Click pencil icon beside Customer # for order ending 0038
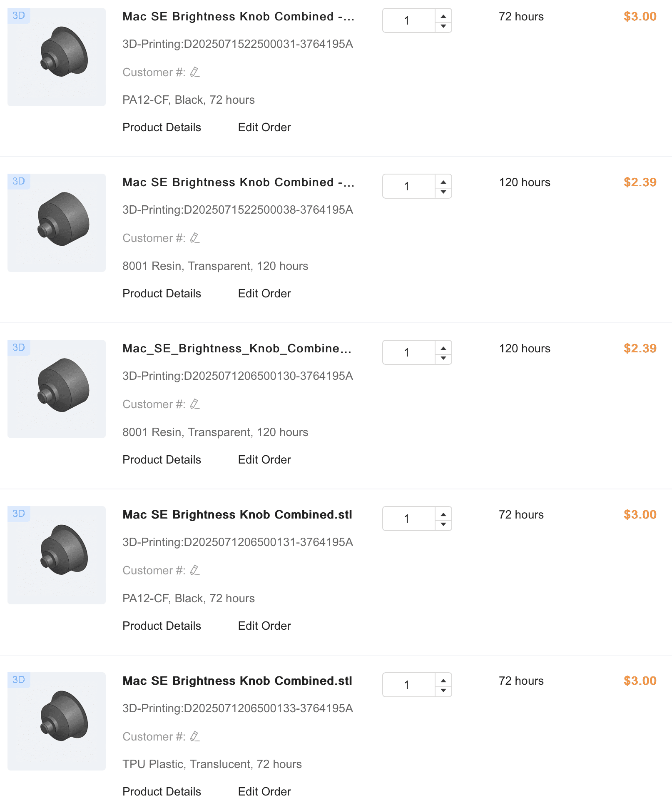This screenshot has width=672, height=808. point(195,238)
